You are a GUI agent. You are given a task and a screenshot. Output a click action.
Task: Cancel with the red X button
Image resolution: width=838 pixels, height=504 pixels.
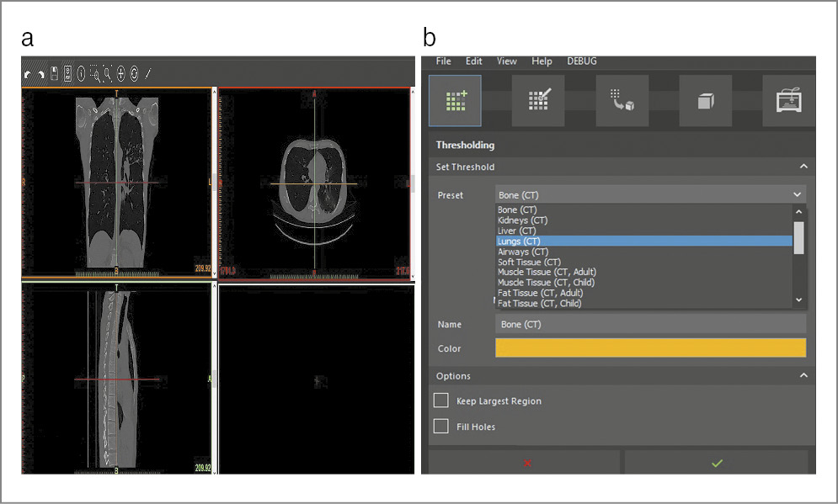tap(526, 463)
